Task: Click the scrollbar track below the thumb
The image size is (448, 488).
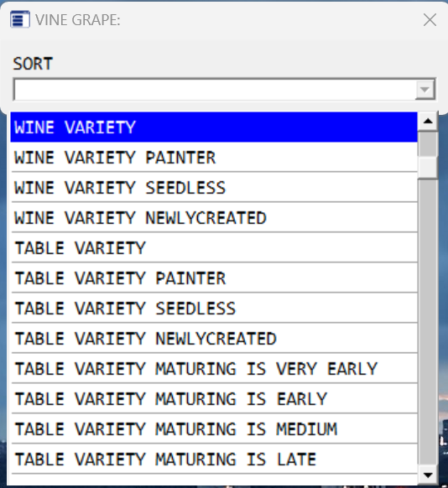Action: pyautogui.click(x=428, y=322)
